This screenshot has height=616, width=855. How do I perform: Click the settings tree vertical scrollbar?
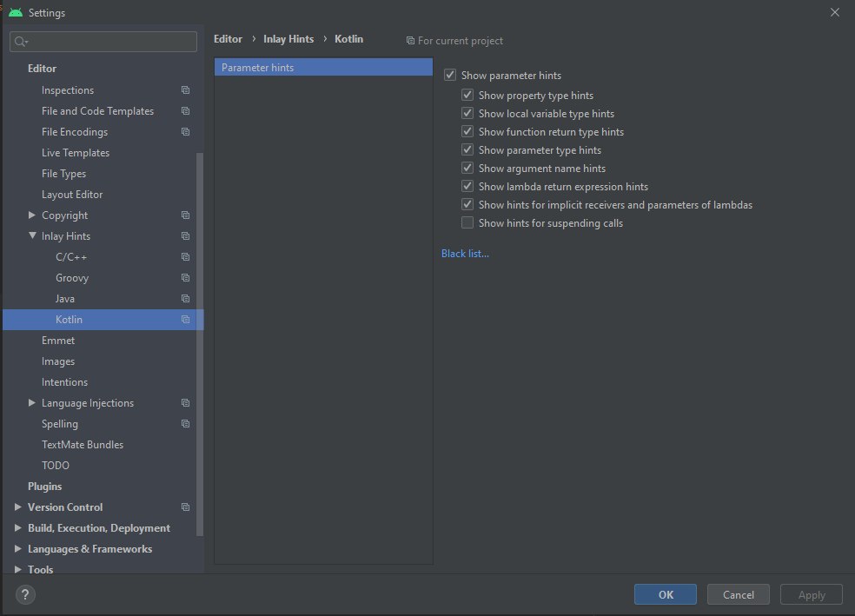pos(200,343)
